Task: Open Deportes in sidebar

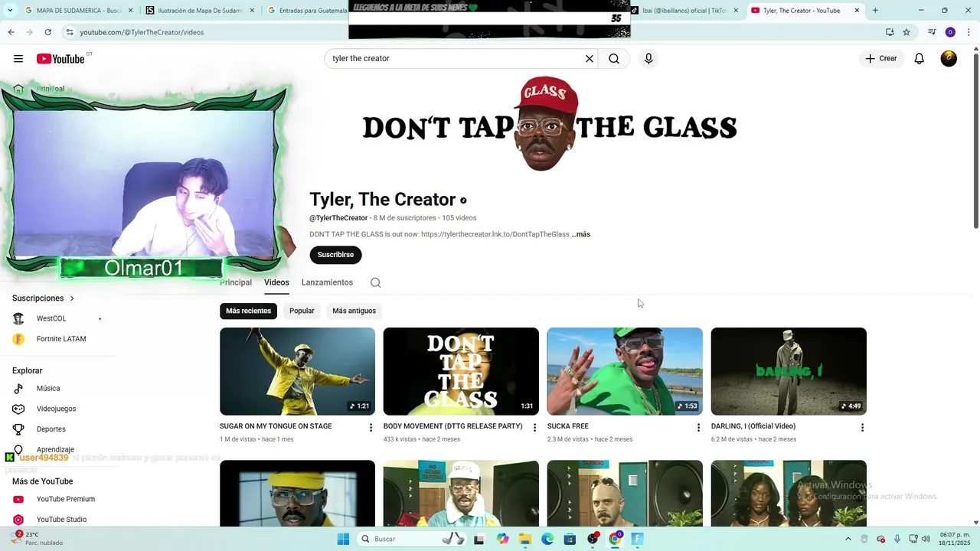Action: 51,429
